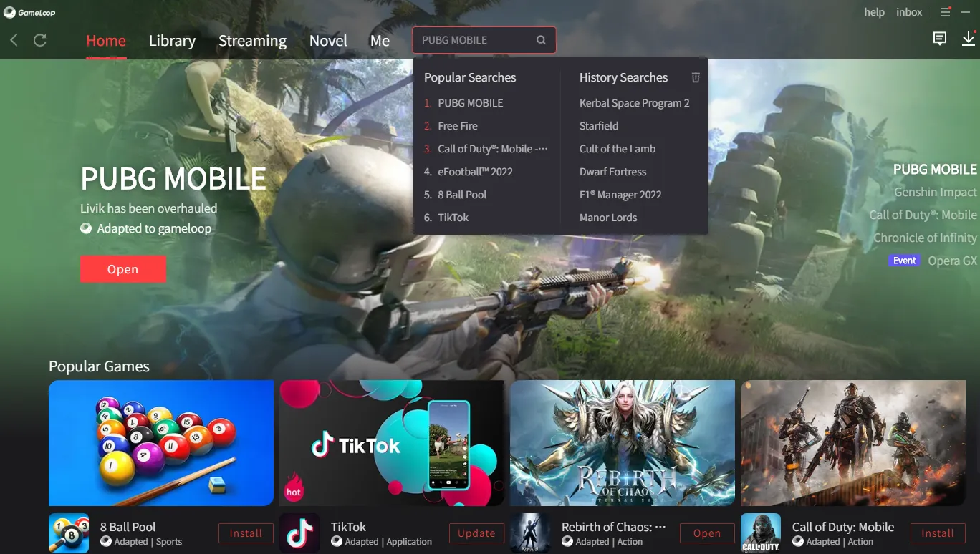The width and height of the screenshot is (980, 554).
Task: Select PUBG MOBILE in Popular Searches
Action: point(471,103)
